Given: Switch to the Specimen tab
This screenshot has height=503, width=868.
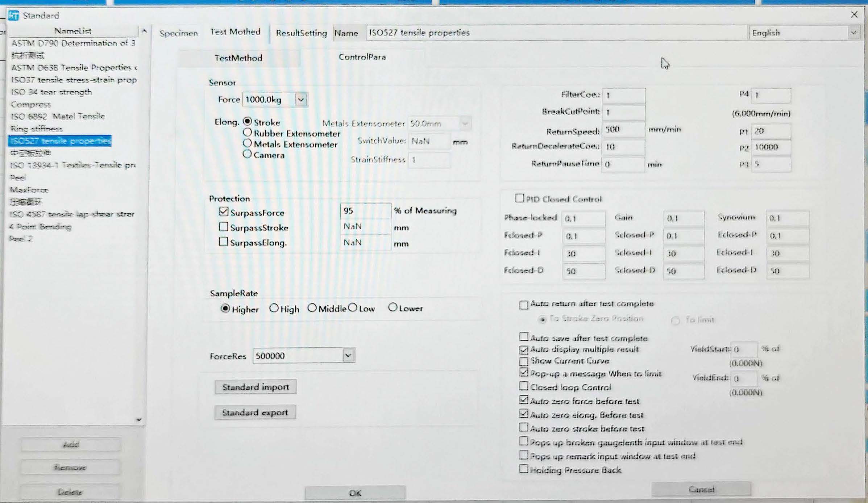Looking at the screenshot, I should click(179, 33).
